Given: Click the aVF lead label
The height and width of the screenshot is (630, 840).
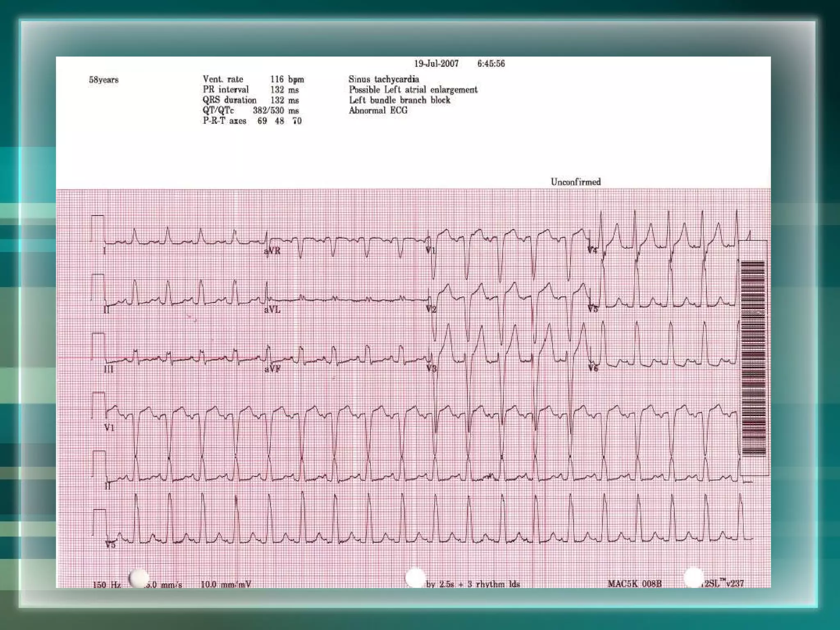Looking at the screenshot, I should pos(272,369).
